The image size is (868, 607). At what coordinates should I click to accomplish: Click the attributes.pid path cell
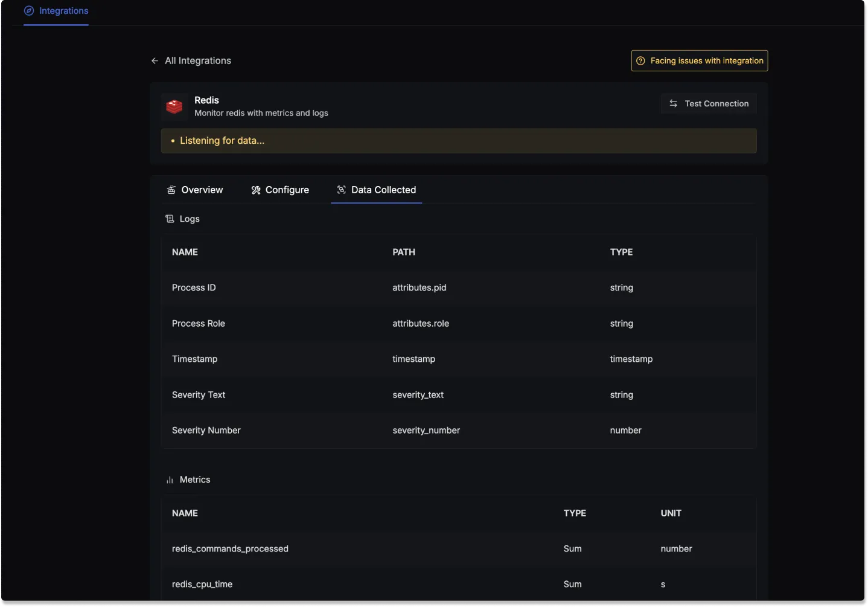point(420,288)
